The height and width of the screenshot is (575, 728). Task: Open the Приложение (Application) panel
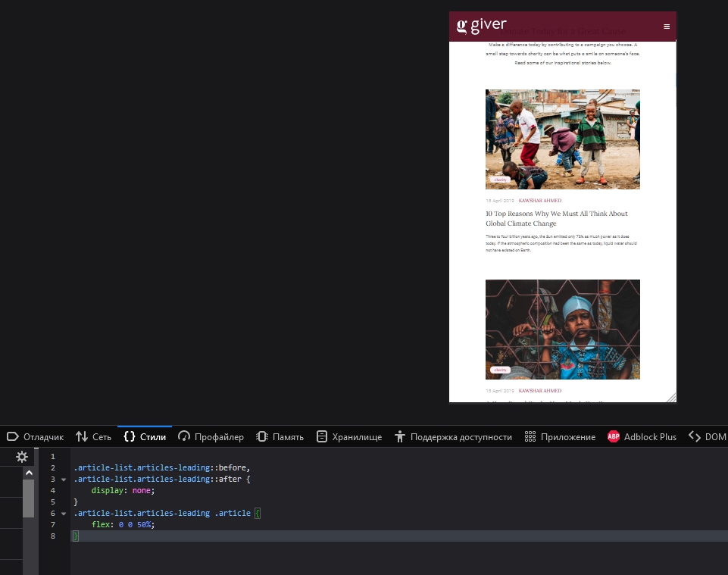pyautogui.click(x=560, y=437)
